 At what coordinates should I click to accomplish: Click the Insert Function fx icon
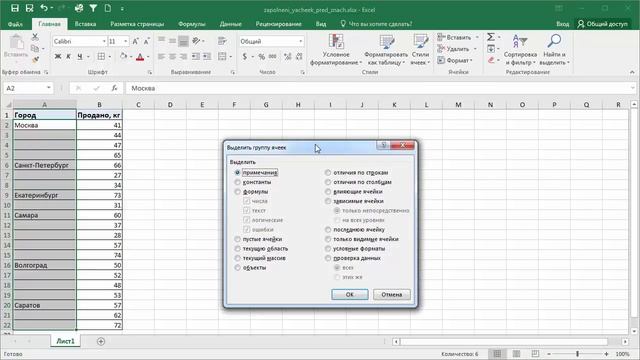pyautogui.click(x=114, y=88)
